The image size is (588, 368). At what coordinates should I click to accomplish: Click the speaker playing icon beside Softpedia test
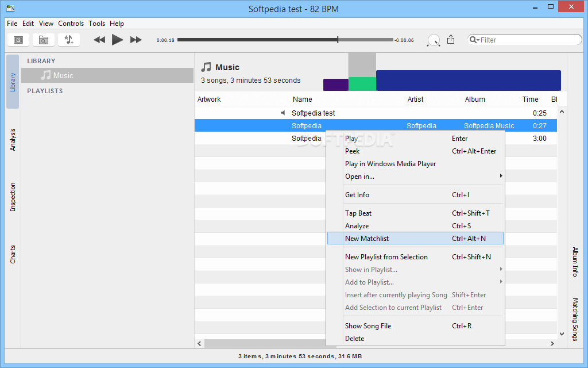(283, 113)
